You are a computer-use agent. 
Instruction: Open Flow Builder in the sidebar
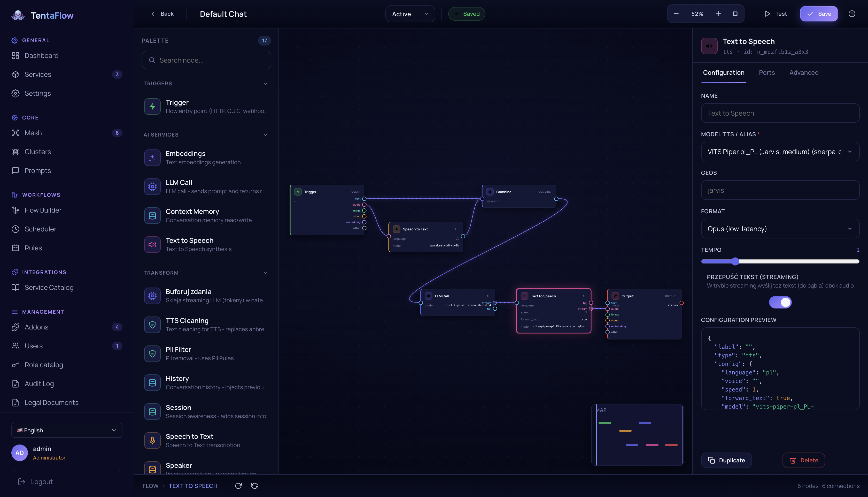point(67,210)
